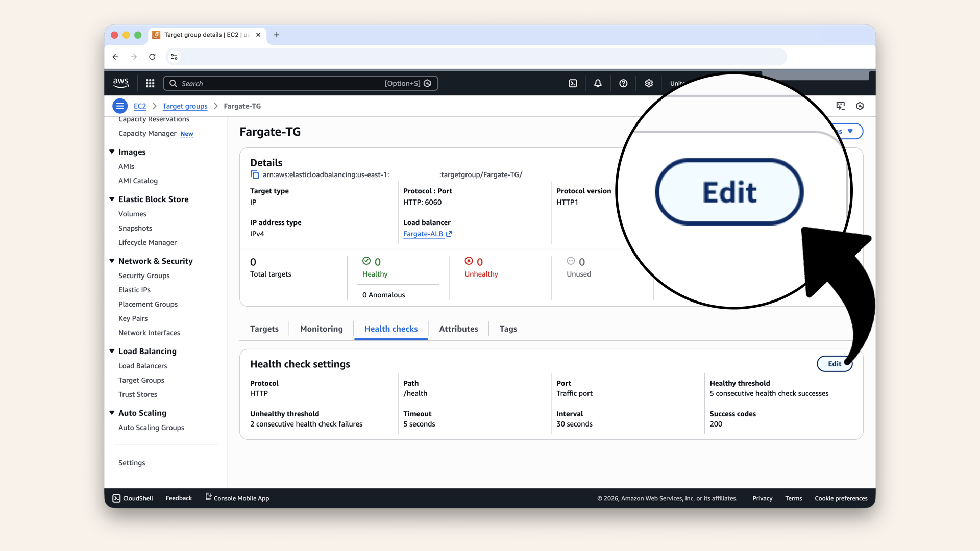The image size is (980, 551).
Task: Switch to the Targets tab
Action: coord(264,329)
